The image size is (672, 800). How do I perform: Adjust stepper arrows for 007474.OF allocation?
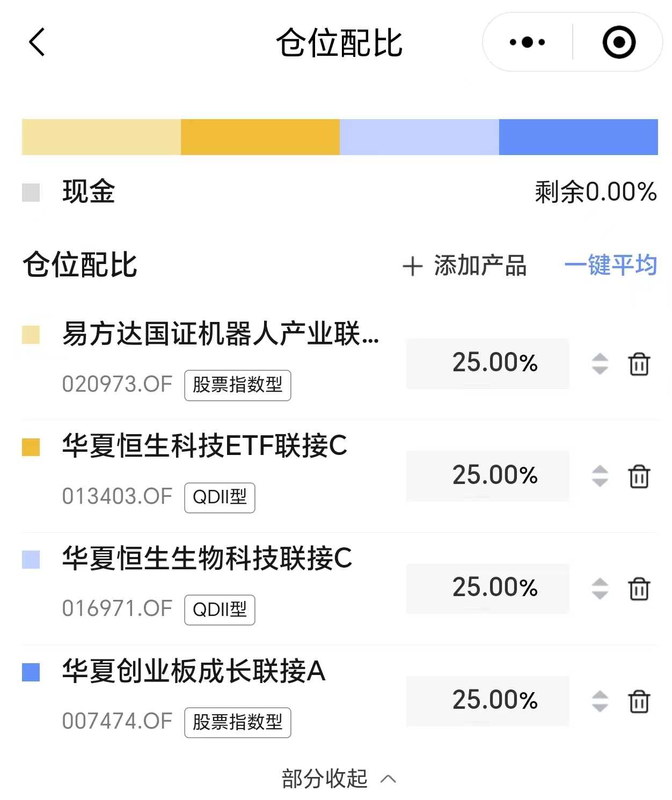pyautogui.click(x=600, y=701)
